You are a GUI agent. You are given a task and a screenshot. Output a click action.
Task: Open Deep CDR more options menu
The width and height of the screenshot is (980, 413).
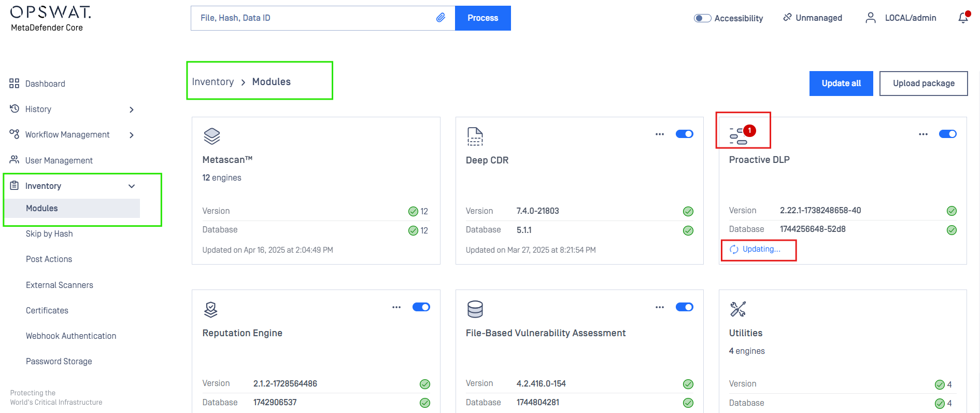coord(660,134)
